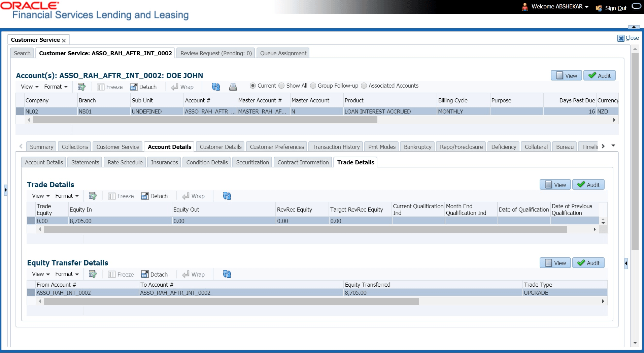Expand the left side panel arrow
The height and width of the screenshot is (353, 644).
pyautogui.click(x=6, y=190)
